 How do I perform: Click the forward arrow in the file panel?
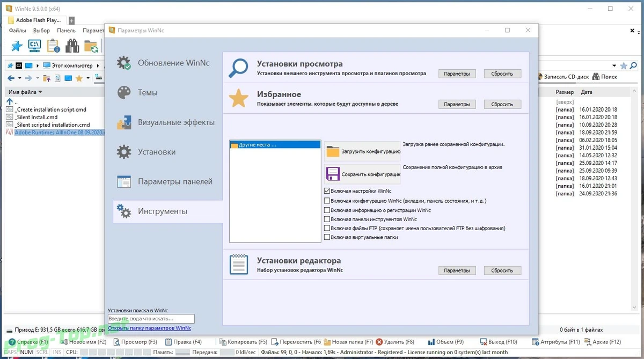[x=28, y=78]
